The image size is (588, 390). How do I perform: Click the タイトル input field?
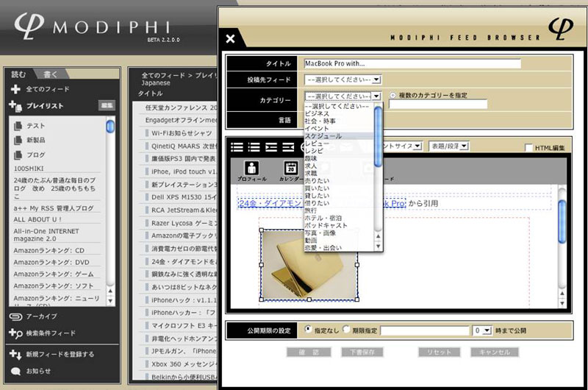pyautogui.click(x=412, y=63)
